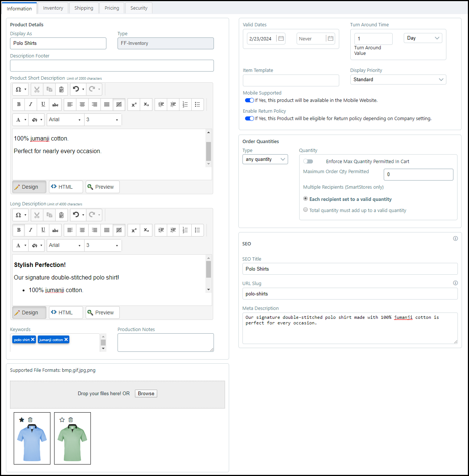Expand the Order Quantities Type dropdown

coord(265,159)
